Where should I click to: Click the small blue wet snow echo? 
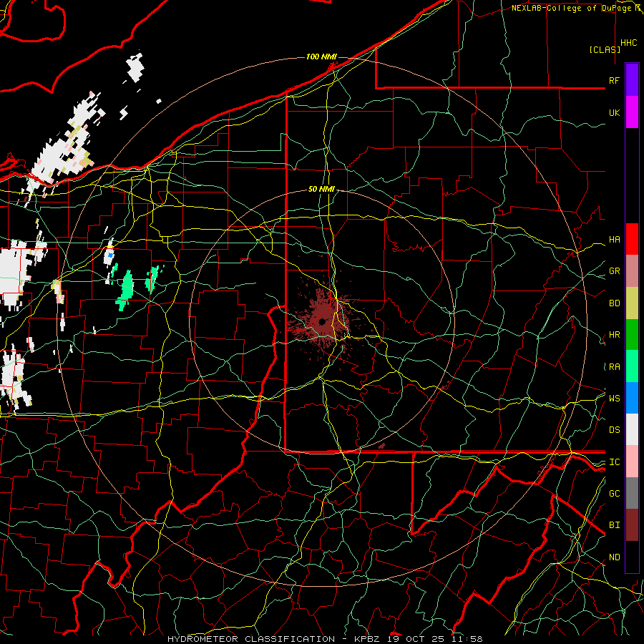tap(110, 255)
